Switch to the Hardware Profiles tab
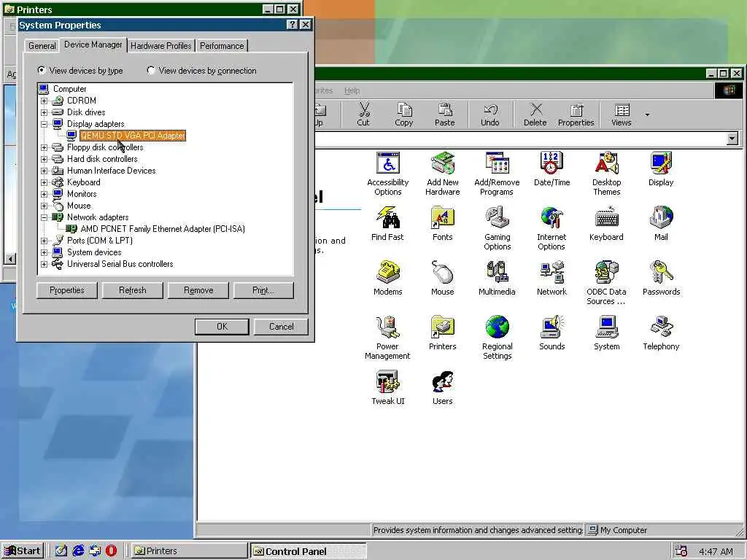Screen dimensions: 747x560 coord(161,46)
